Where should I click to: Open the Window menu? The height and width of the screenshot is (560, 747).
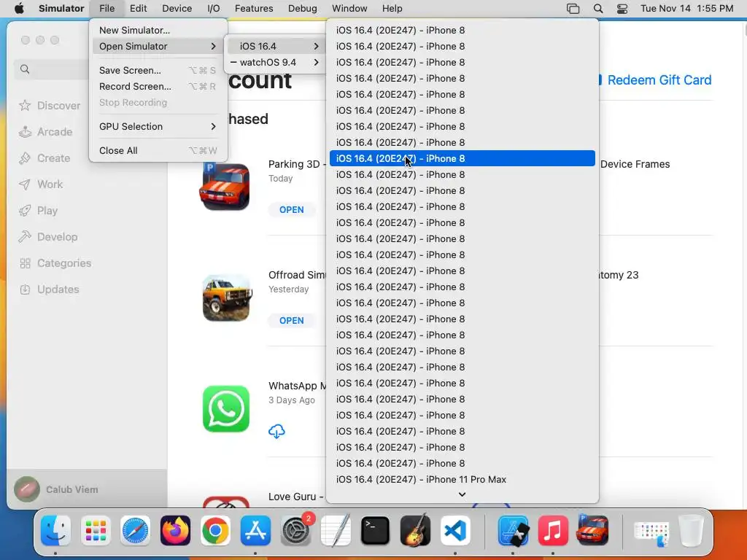tap(349, 9)
